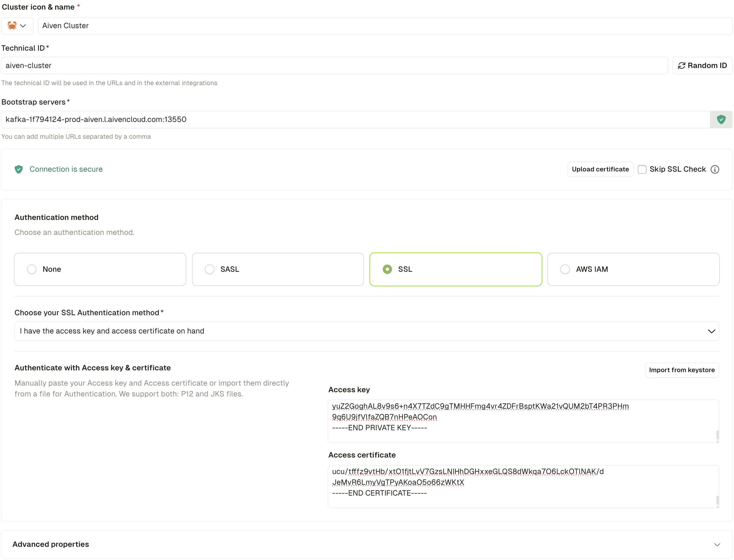Image resolution: width=734 pixels, height=560 pixels.
Task: Generate a Random ID
Action: pos(702,66)
